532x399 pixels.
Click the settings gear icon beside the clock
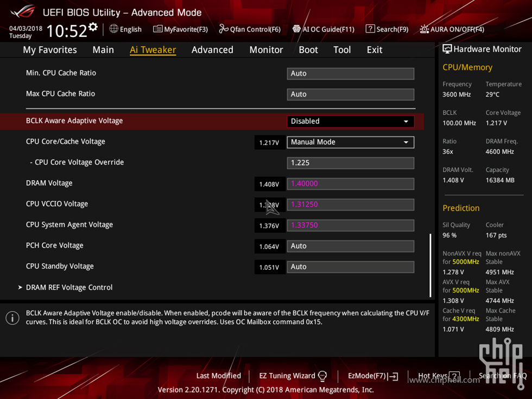(x=93, y=27)
